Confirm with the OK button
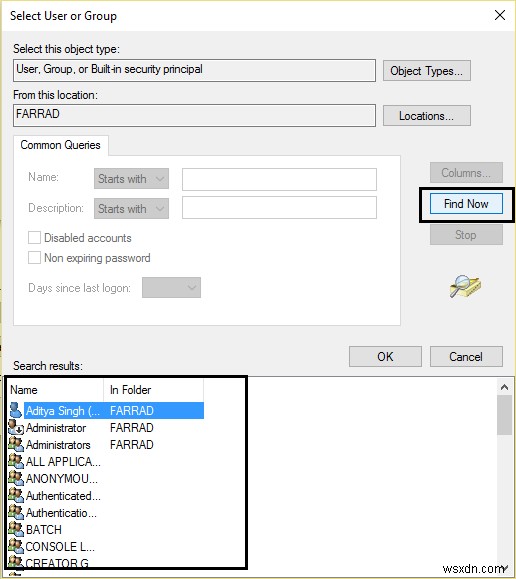This screenshot has width=516, height=579. pyautogui.click(x=385, y=357)
